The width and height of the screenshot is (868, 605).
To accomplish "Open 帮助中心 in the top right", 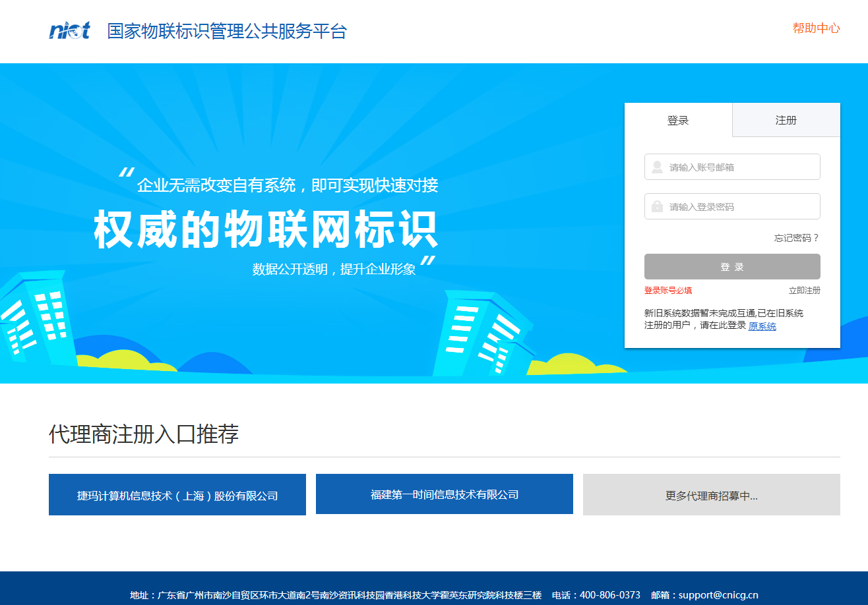I will click(816, 28).
